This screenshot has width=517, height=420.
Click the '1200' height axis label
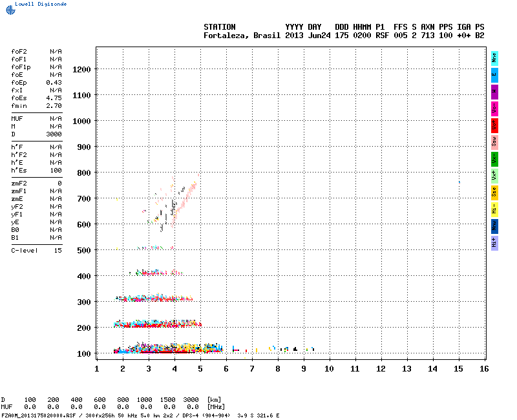(81, 70)
